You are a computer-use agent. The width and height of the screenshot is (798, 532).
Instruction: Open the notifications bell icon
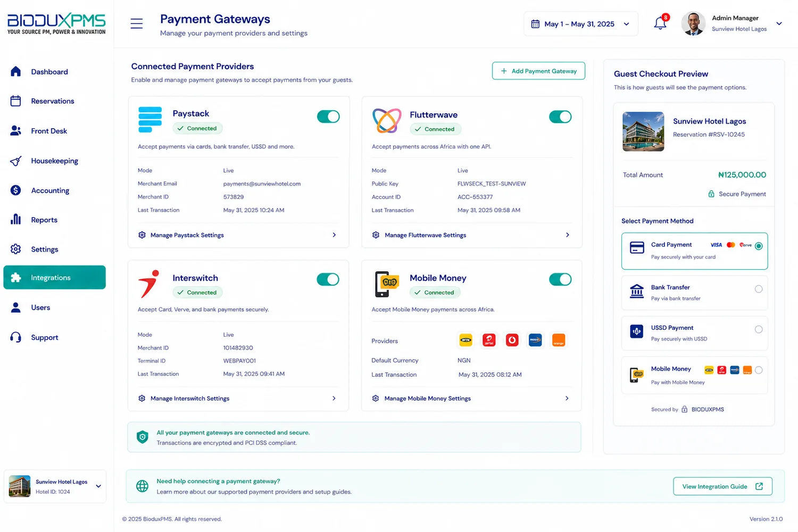(660, 23)
